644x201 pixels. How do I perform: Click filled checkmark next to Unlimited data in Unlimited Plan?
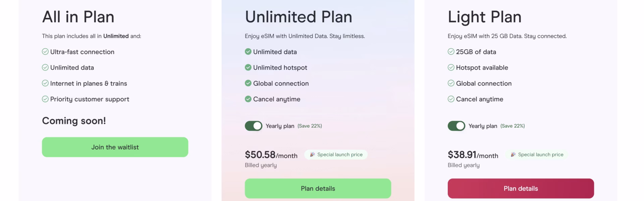tap(248, 52)
